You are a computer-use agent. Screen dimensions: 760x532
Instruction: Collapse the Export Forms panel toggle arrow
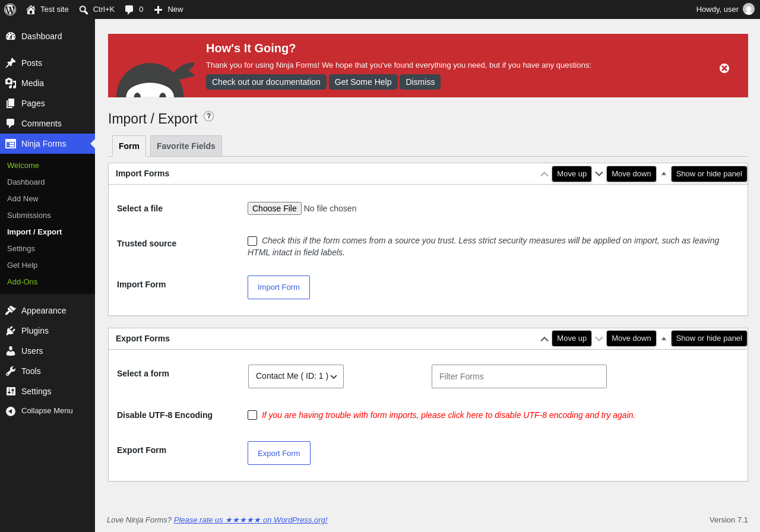click(x=664, y=338)
